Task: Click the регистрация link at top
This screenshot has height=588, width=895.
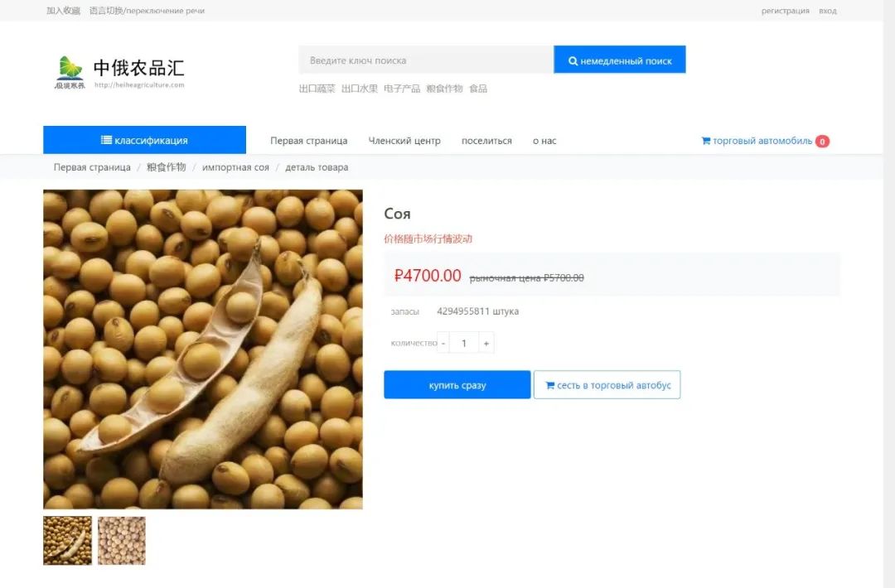Action: tap(785, 11)
